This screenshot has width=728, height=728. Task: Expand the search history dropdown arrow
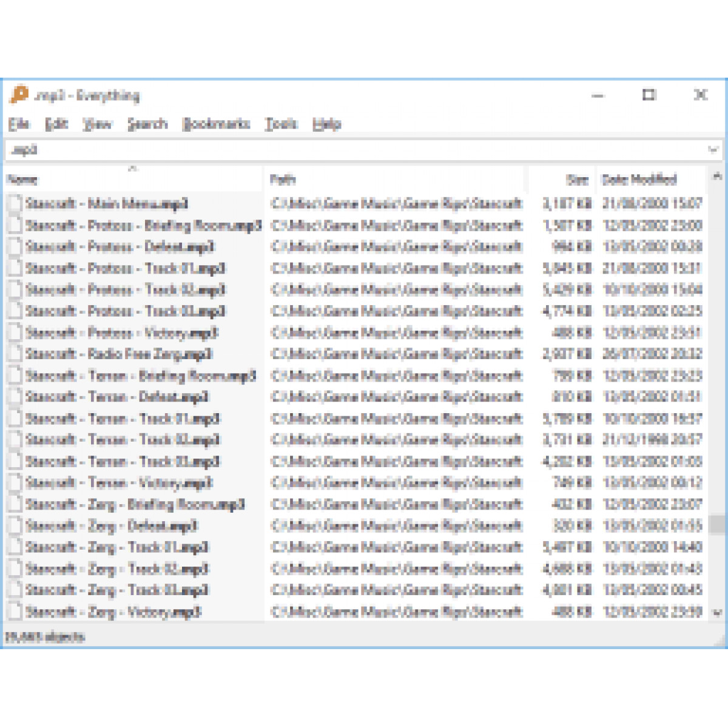coord(713,149)
